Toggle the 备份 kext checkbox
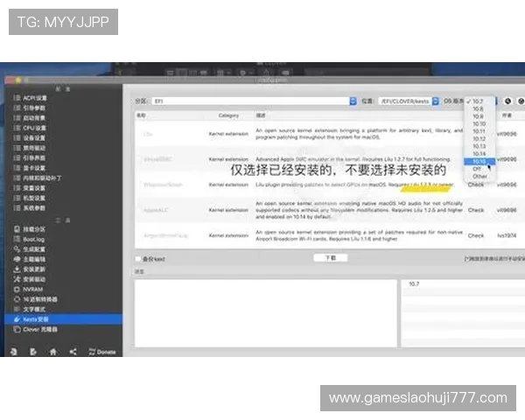The width and height of the screenshot is (525, 420). (x=137, y=259)
